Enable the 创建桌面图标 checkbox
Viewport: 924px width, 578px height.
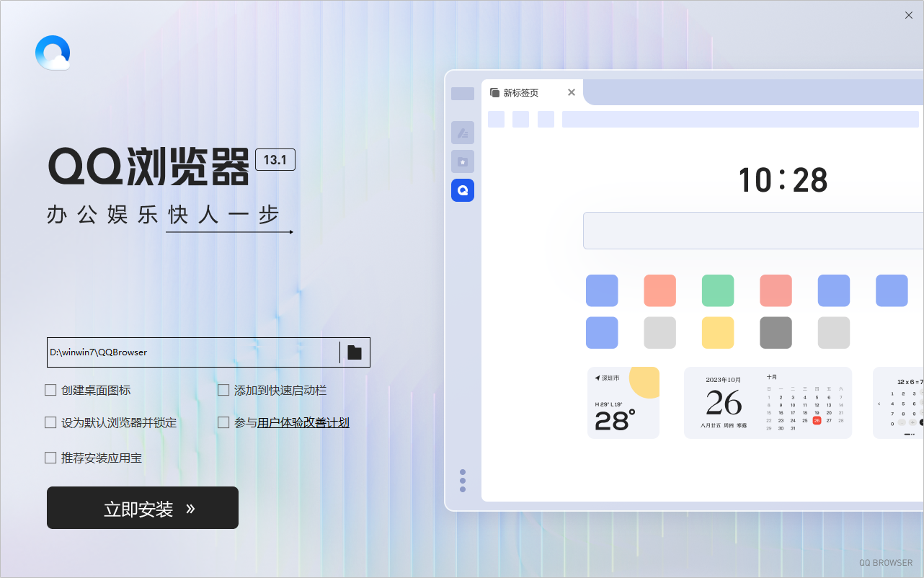point(50,389)
